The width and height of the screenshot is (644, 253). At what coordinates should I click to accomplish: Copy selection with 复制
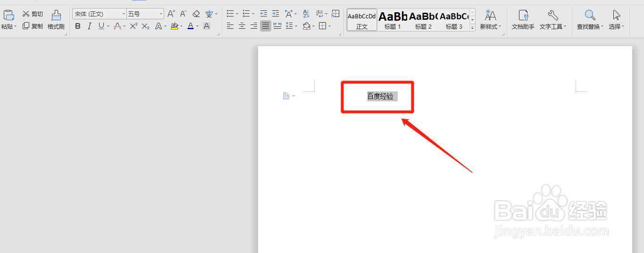(33, 26)
